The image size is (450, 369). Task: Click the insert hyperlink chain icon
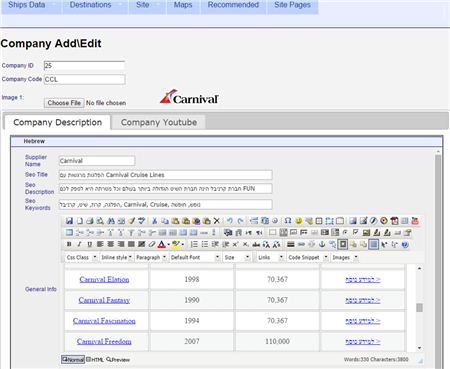(x=301, y=244)
